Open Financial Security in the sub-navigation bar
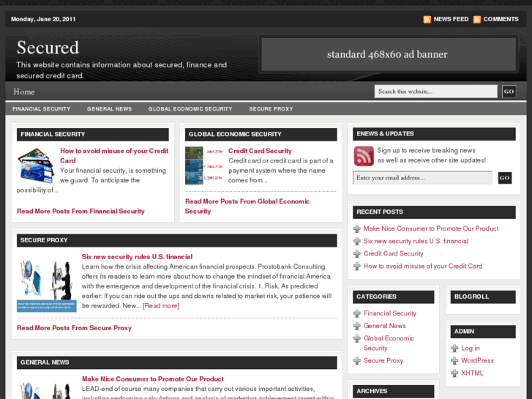This screenshot has height=399, width=532. point(42,109)
